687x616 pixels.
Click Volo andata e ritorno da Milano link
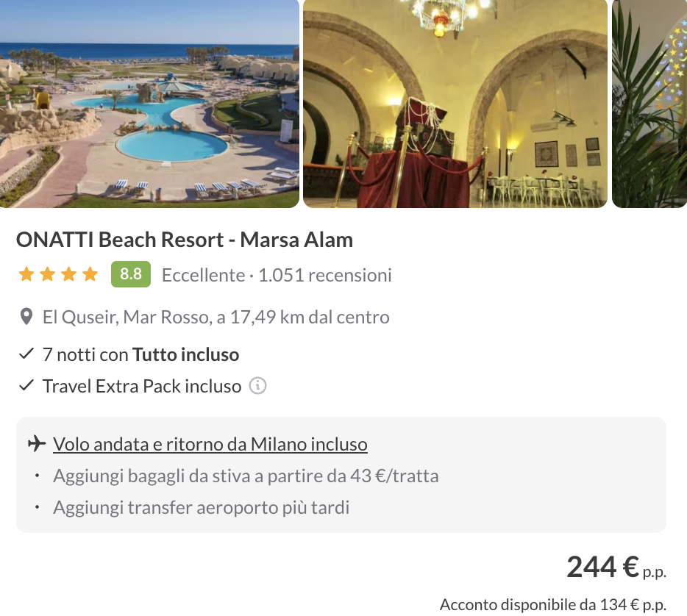click(210, 444)
